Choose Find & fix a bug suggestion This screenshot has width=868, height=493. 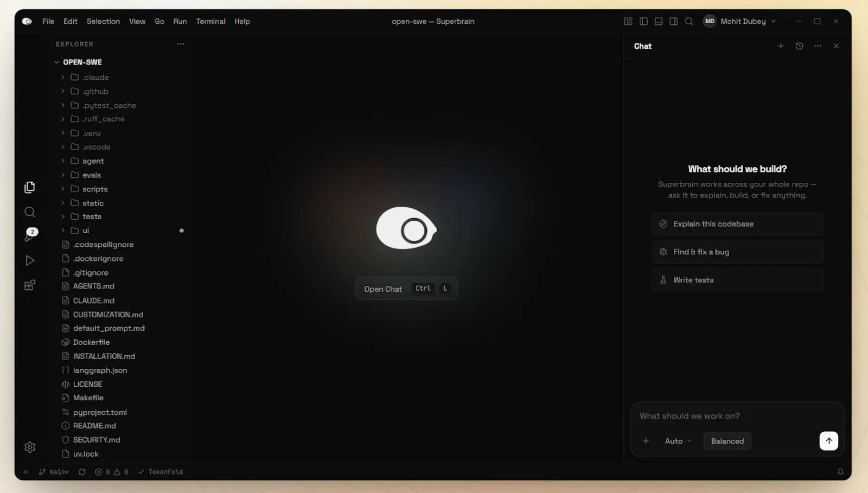tap(737, 252)
